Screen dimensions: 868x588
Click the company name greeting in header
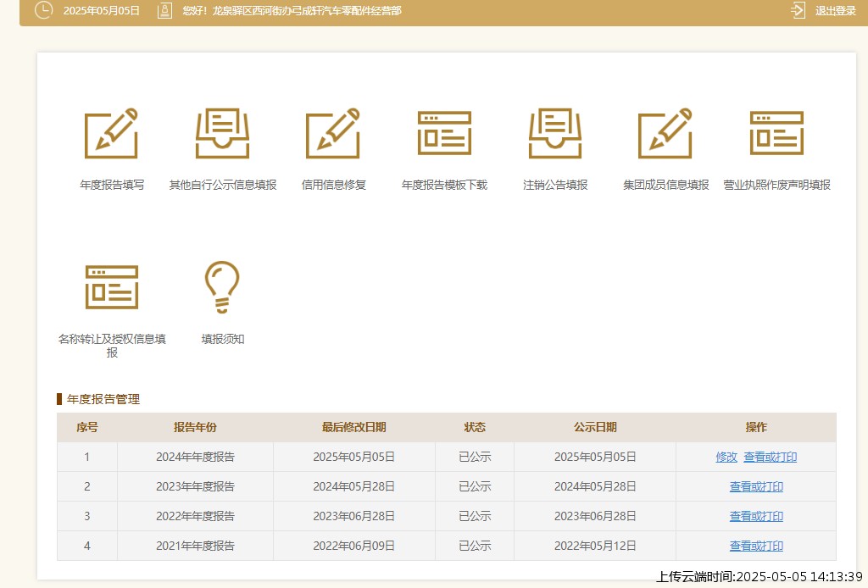[292, 10]
